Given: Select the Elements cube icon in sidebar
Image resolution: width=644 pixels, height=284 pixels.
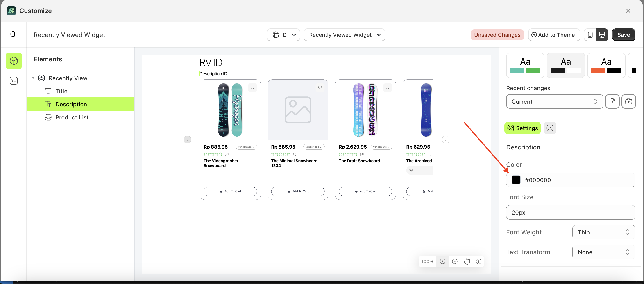Looking at the screenshot, I should click(14, 61).
